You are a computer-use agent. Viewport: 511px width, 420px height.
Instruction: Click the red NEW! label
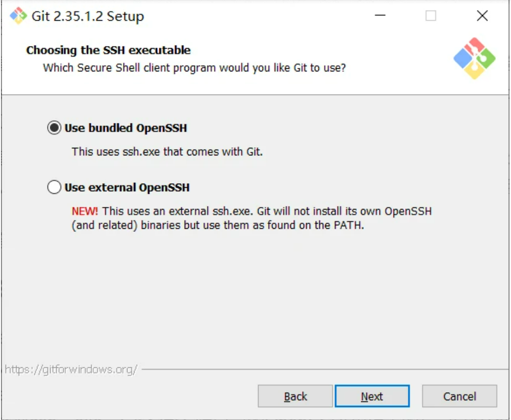85,211
